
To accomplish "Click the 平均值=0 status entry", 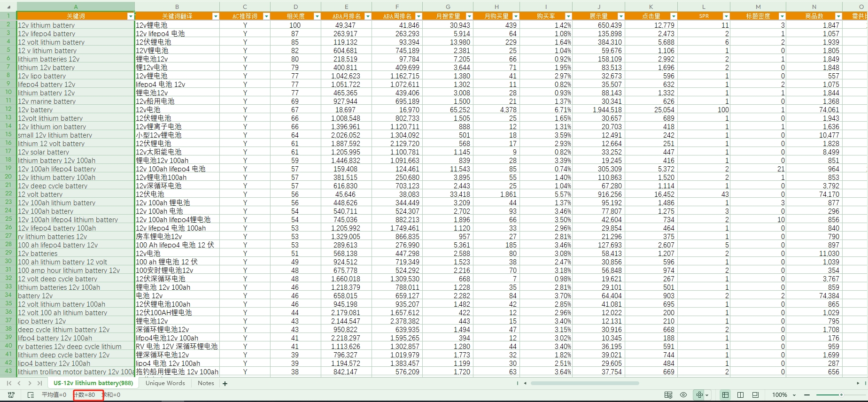I will click(54, 395).
